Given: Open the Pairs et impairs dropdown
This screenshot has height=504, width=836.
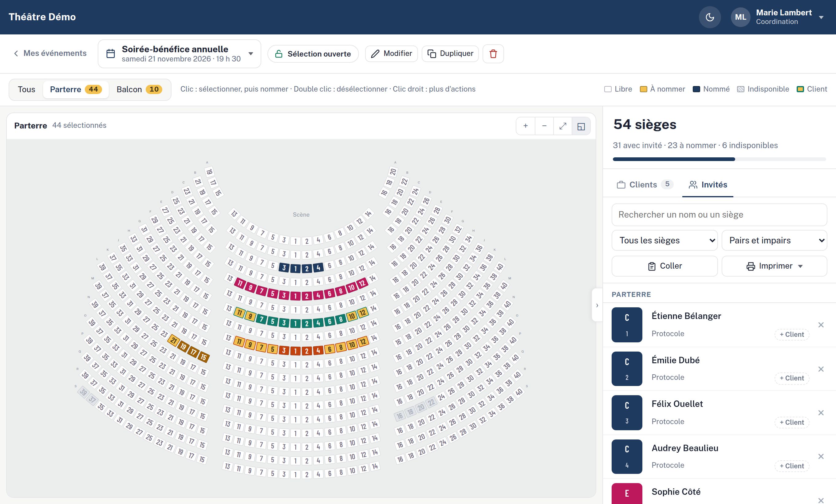Looking at the screenshot, I should click(774, 240).
